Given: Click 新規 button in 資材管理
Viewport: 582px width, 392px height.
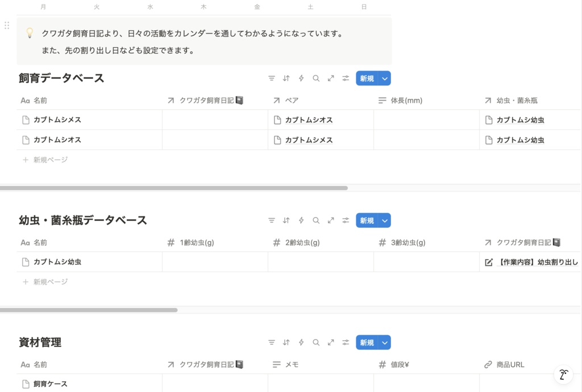Looking at the screenshot, I should pyautogui.click(x=367, y=343).
